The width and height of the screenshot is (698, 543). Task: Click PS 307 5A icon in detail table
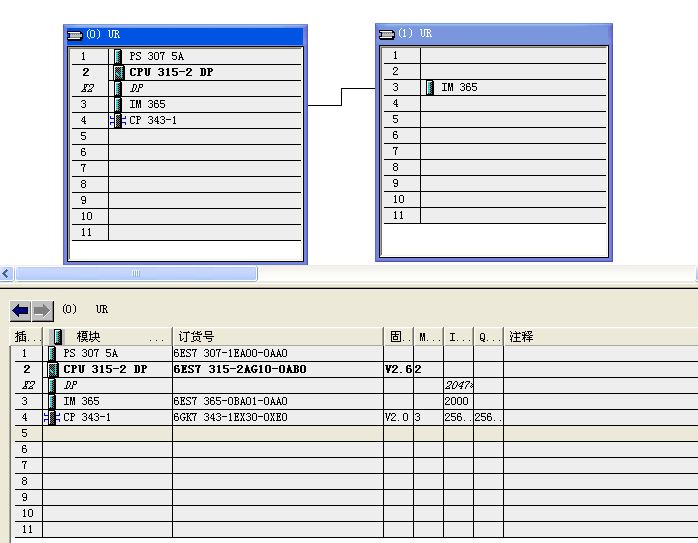point(52,353)
